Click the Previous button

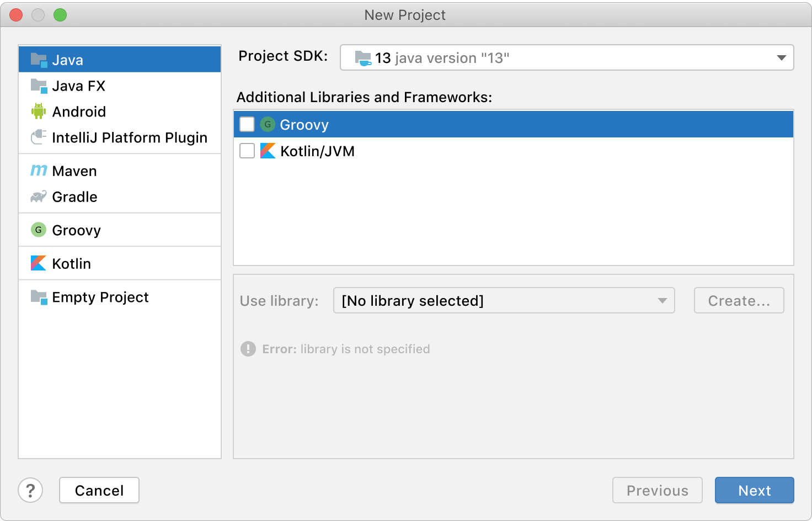657,490
